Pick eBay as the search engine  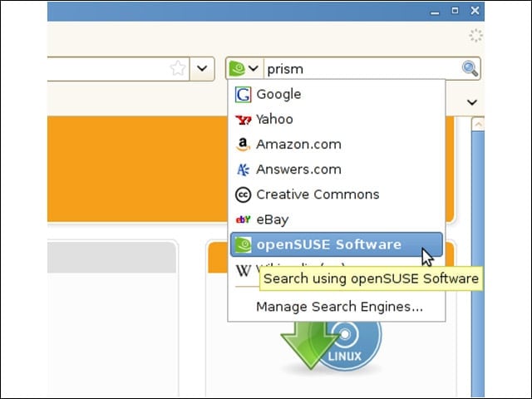point(336,219)
